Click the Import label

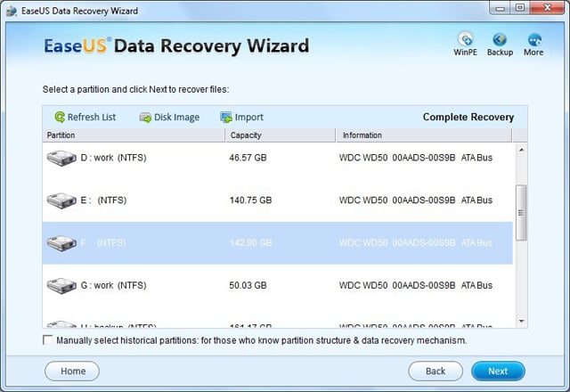249,117
